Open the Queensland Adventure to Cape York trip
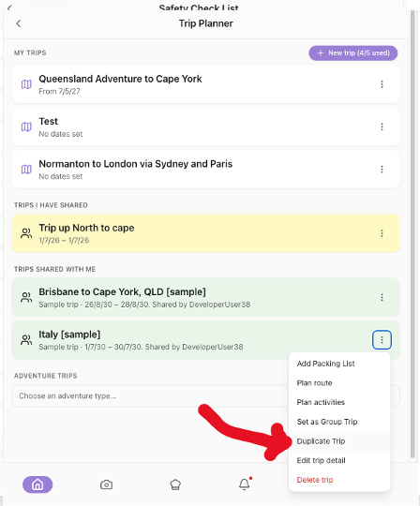Viewport: 420px width, 506px height. pos(206,84)
